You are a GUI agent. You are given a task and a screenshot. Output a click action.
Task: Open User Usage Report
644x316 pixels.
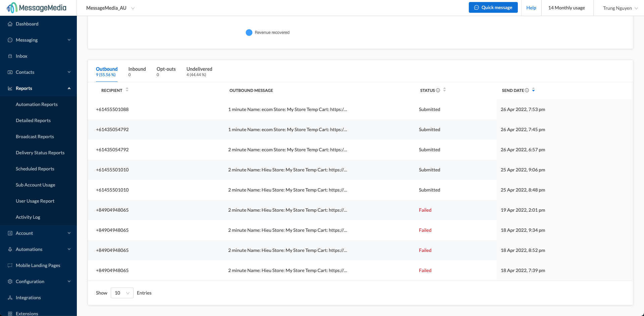[x=35, y=201]
